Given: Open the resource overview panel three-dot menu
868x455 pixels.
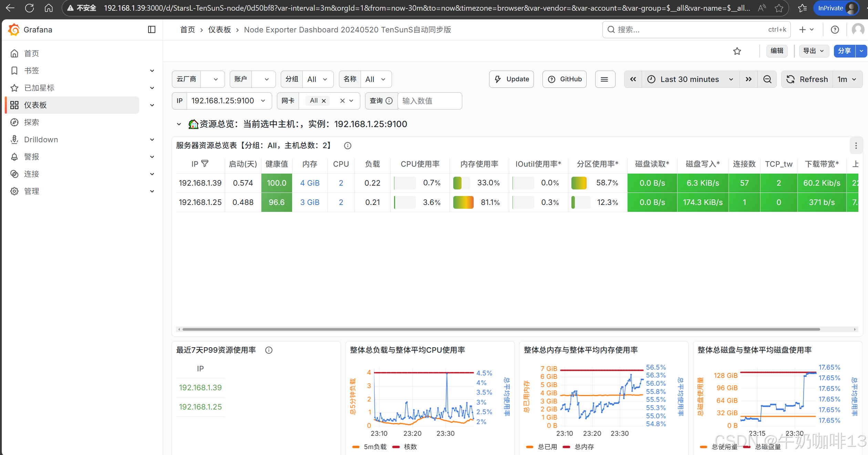Looking at the screenshot, I should click(x=856, y=146).
